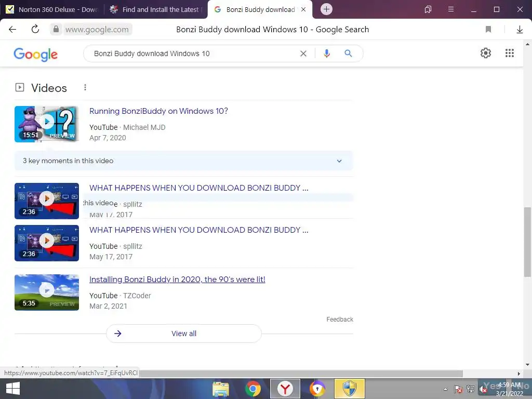Screen dimensions: 532x399
Task: Clear the Google search box with X
Action: pyautogui.click(x=303, y=54)
